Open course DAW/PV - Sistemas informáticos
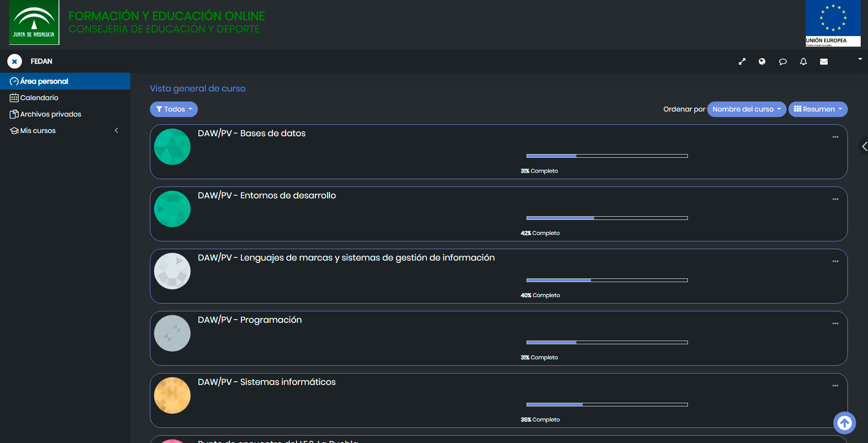The image size is (868, 443). (266, 382)
